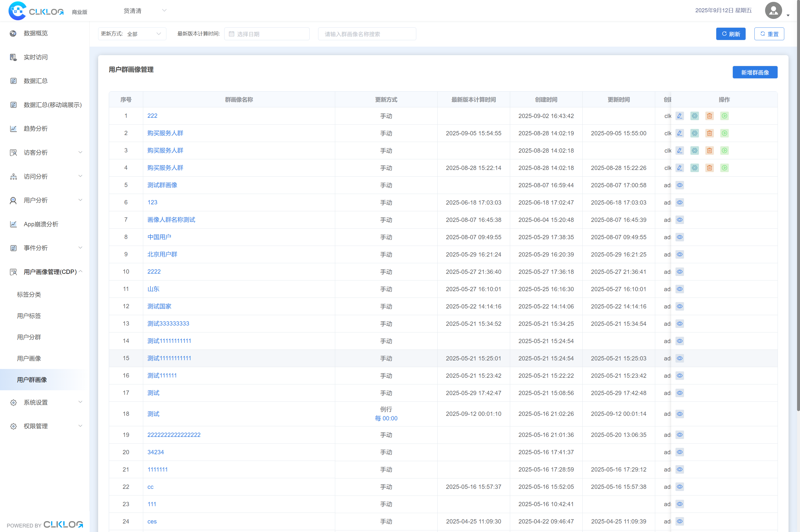
Task: Click the page vertical scrollbar
Action: (x=798, y=204)
